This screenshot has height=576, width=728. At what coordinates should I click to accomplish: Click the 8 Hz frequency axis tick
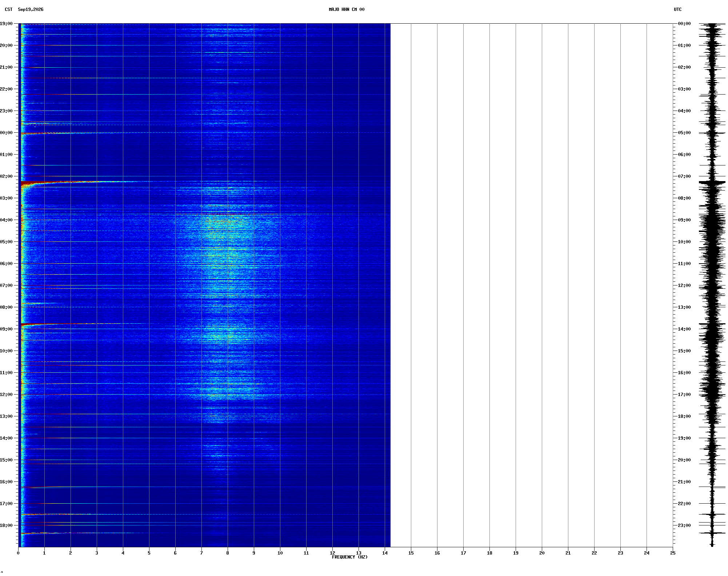(x=228, y=553)
